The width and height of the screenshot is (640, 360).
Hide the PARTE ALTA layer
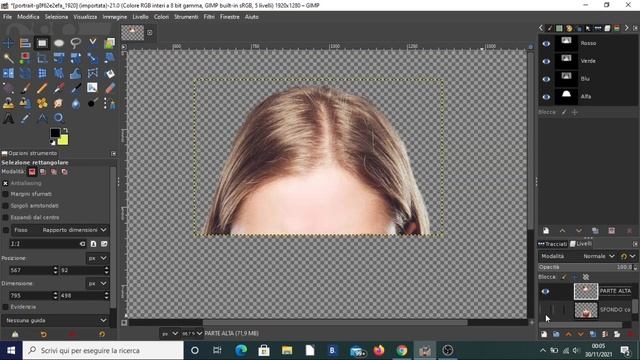point(545,291)
